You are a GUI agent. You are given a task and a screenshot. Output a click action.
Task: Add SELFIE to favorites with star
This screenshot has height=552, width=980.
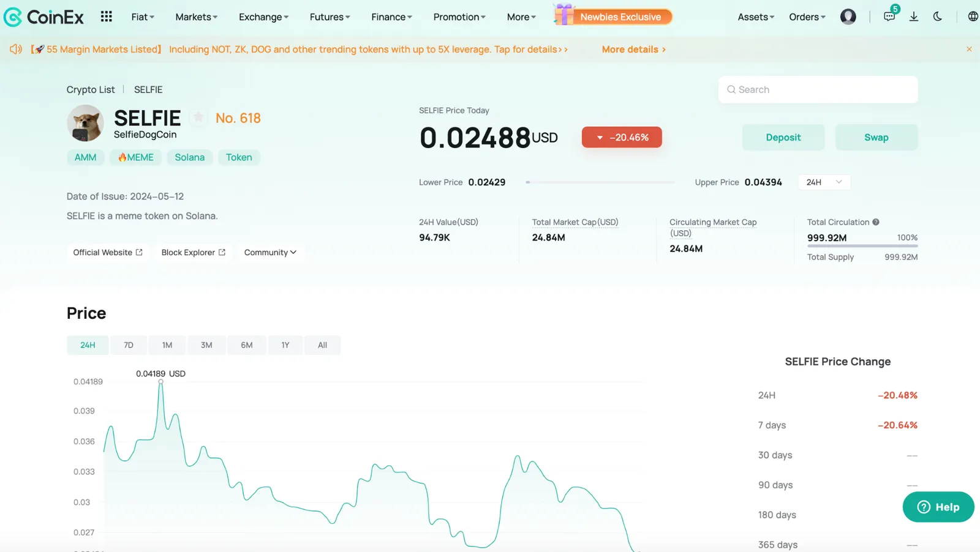coord(198,116)
